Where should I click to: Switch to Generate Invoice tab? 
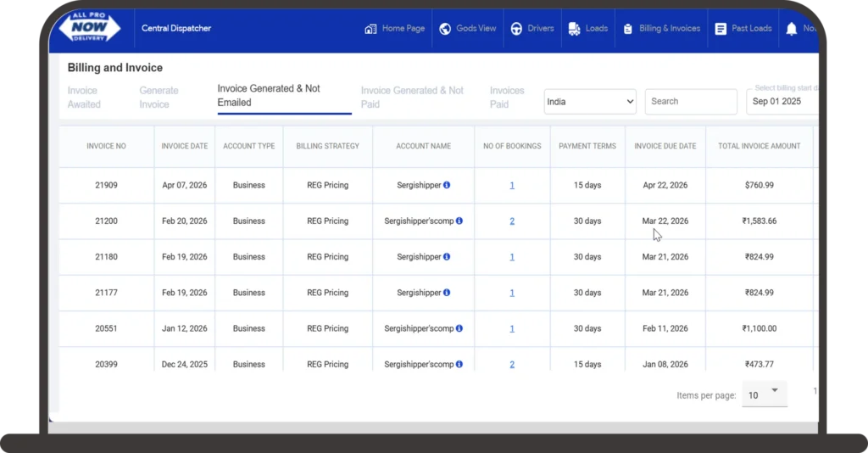[x=159, y=98]
